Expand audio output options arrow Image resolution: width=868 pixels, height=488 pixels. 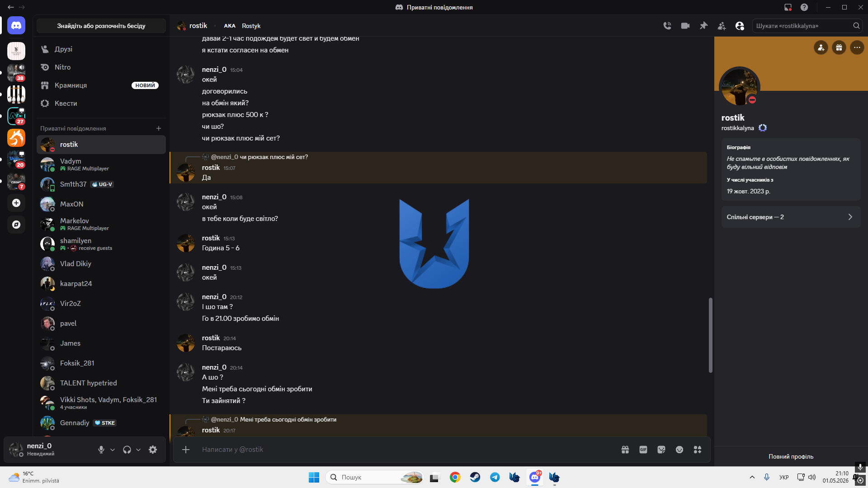tap(138, 450)
